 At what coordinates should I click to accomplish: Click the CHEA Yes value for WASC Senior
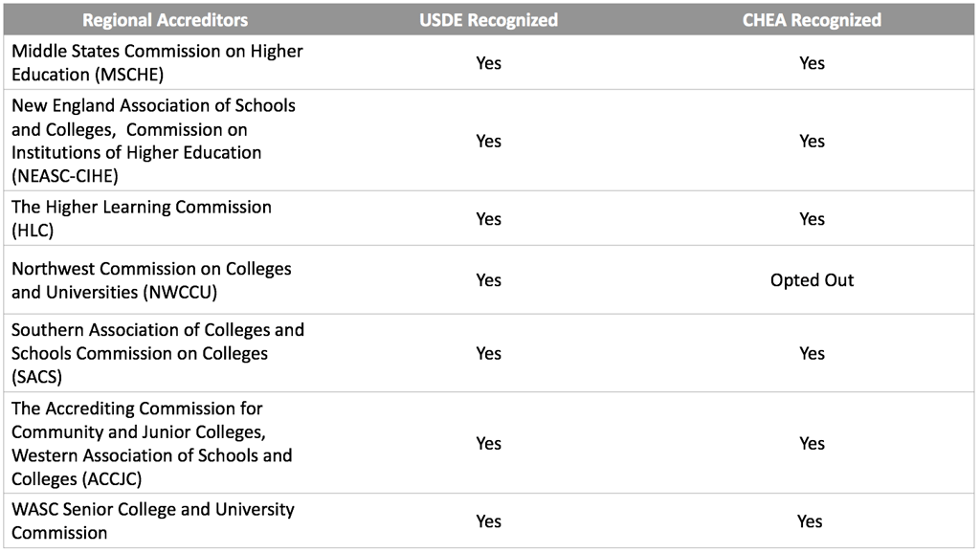coord(810,521)
